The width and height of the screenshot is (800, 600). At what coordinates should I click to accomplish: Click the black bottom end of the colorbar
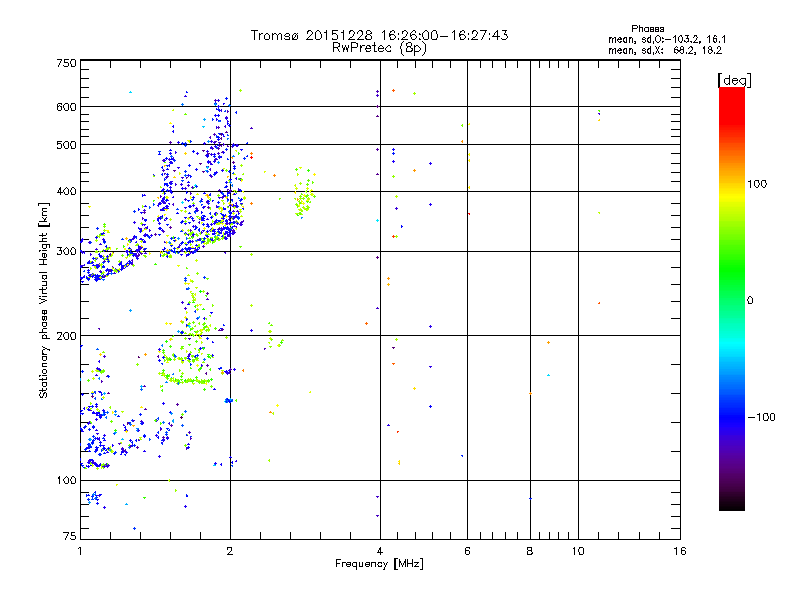coord(732,503)
